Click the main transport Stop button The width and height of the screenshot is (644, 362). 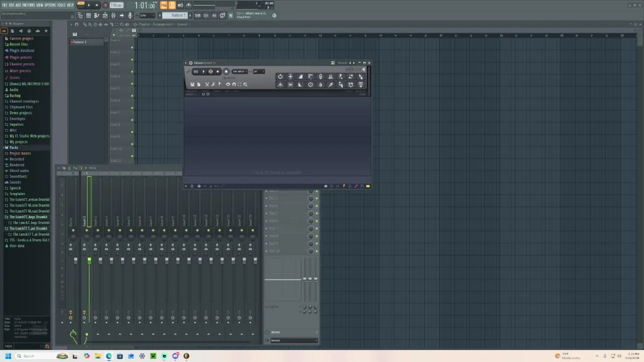[97, 5]
